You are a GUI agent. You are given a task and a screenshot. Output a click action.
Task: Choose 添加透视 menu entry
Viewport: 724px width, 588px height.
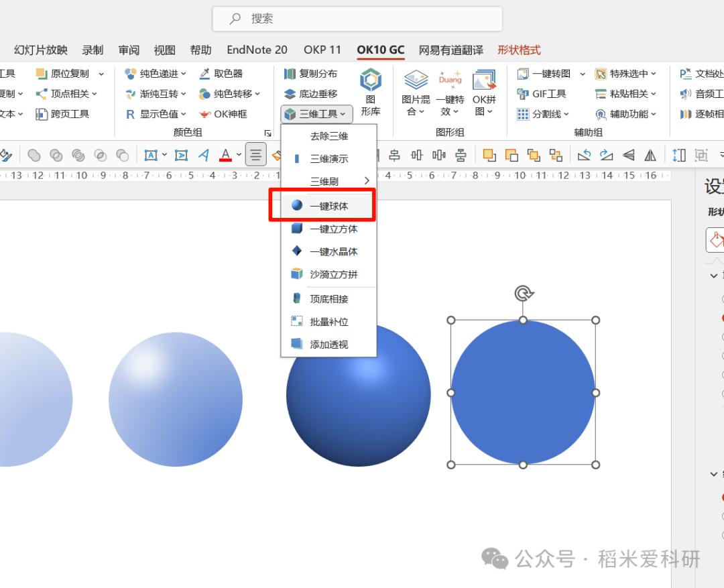point(328,345)
